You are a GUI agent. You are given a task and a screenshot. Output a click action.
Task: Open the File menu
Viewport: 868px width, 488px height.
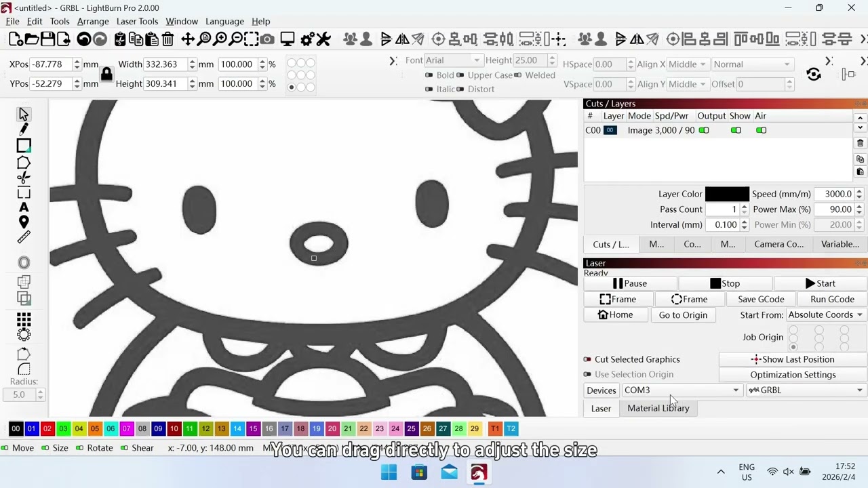[x=12, y=21]
